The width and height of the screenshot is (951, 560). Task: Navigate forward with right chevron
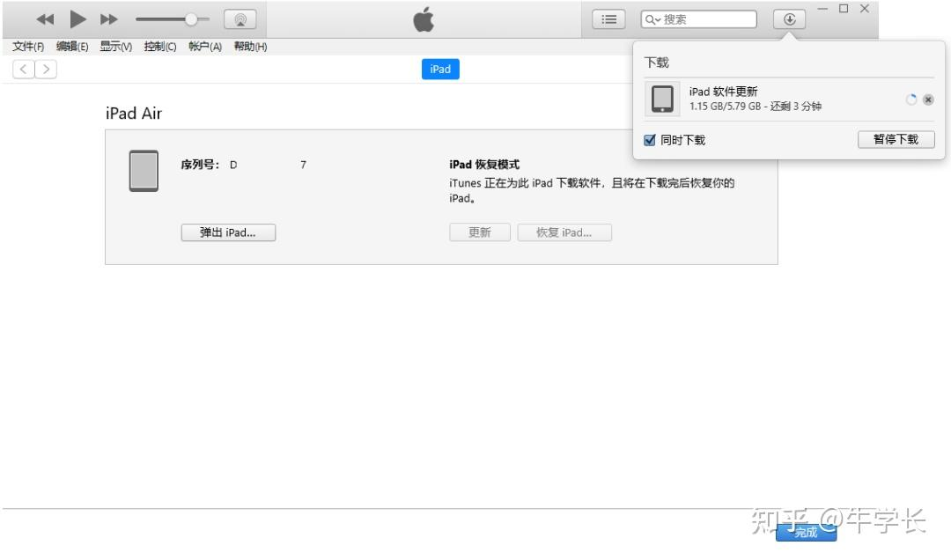pos(46,70)
